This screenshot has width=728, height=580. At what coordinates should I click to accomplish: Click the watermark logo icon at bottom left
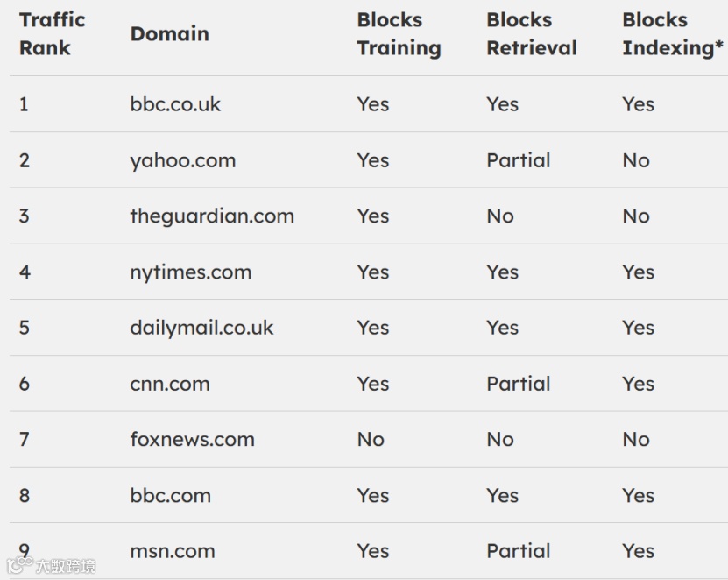point(19,564)
